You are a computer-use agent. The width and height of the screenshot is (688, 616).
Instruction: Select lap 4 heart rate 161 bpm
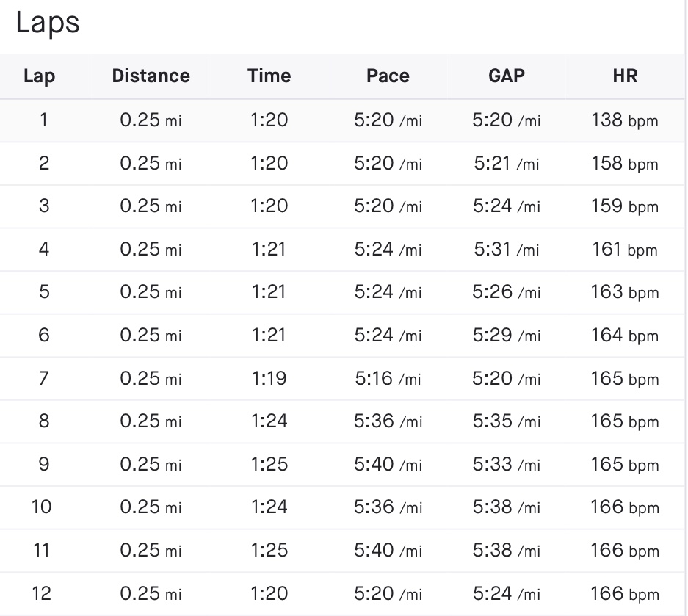tap(625, 250)
